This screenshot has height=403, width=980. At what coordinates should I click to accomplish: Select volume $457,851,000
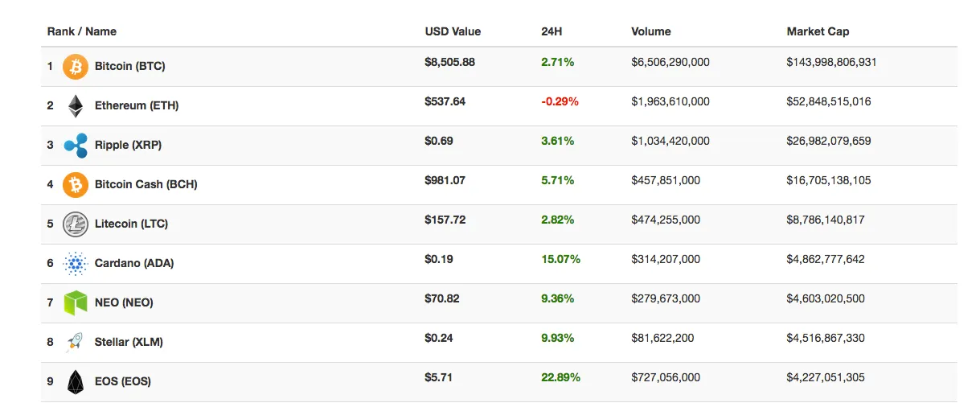pos(666,180)
